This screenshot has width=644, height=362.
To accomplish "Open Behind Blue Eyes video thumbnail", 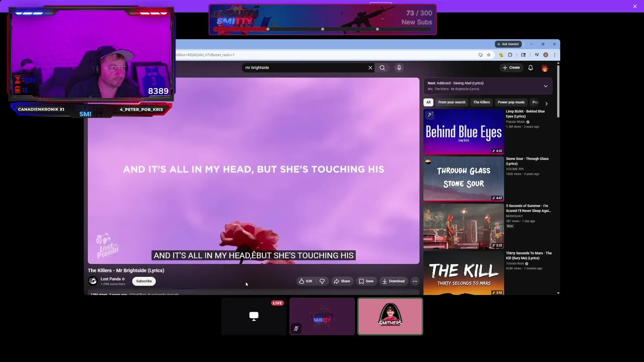I will (x=463, y=132).
